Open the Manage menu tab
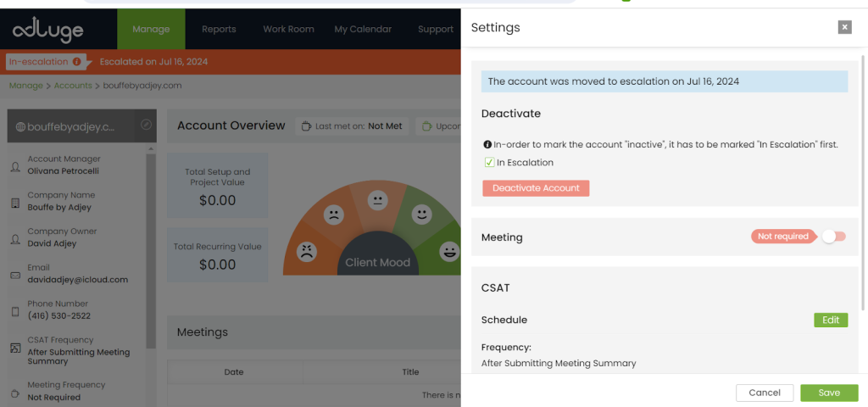The width and height of the screenshot is (868, 407). (151, 29)
